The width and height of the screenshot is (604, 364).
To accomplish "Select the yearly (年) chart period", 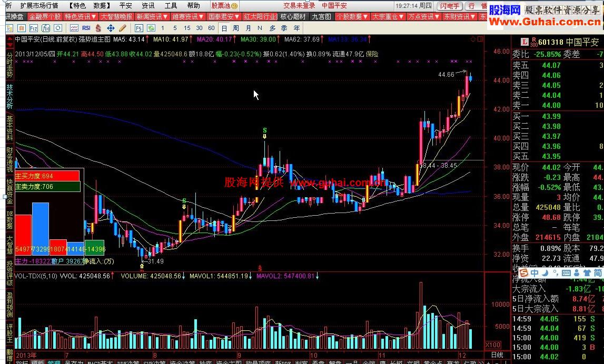I will pos(296,28).
